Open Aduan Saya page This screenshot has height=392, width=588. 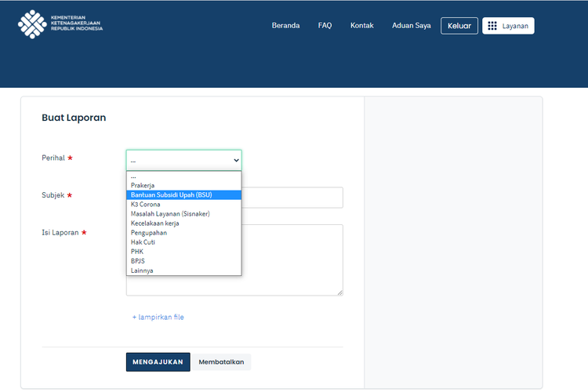click(x=411, y=26)
